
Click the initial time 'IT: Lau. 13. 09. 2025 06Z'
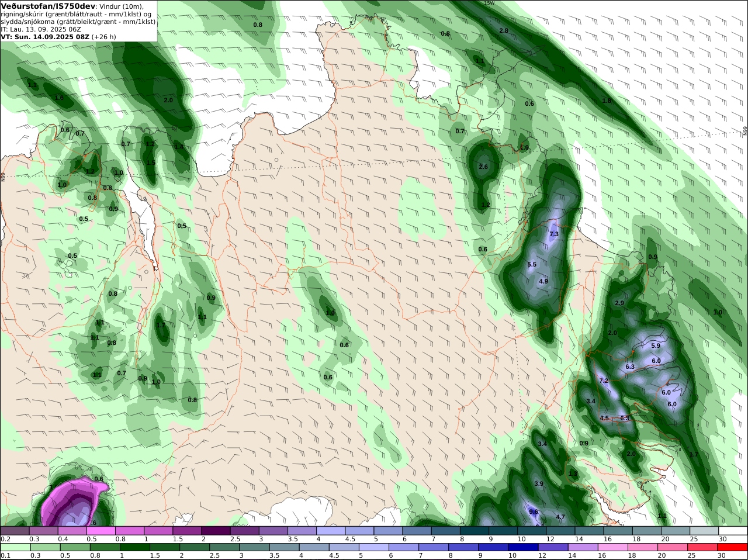point(41,29)
